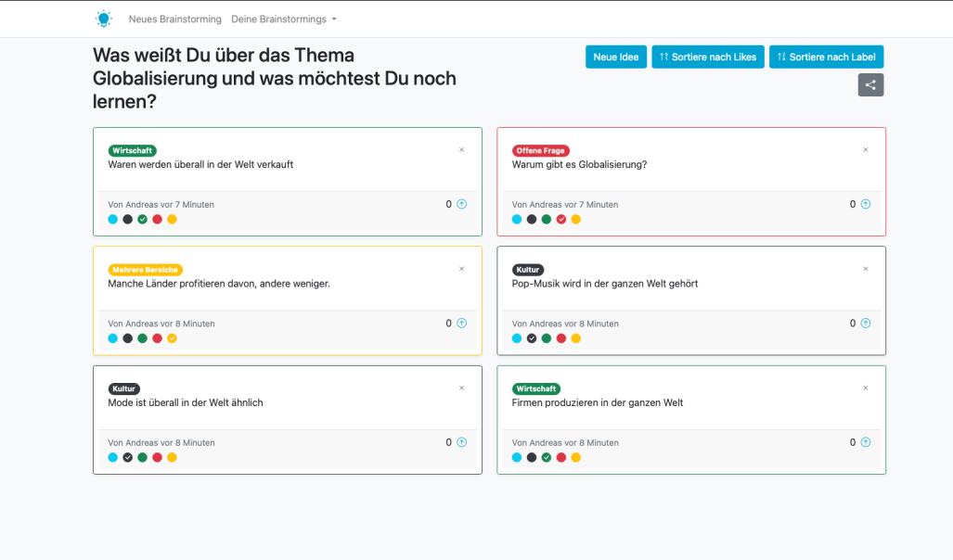Pick the green swatch on 'Warum gibt es' card
The image size is (953, 560).
(547, 220)
